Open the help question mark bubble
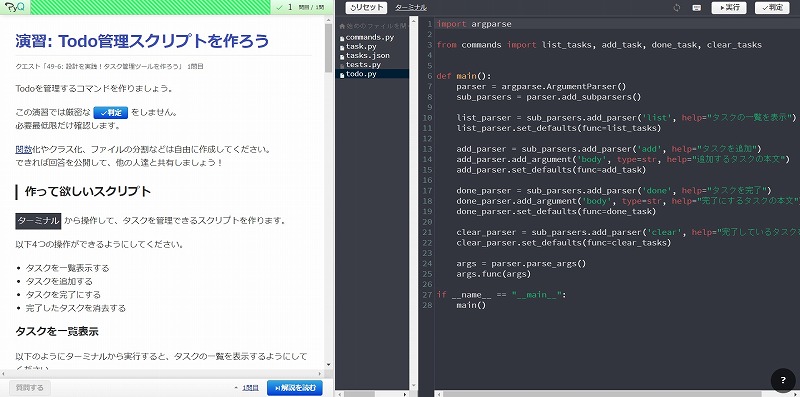The image size is (800, 397). 783,380
